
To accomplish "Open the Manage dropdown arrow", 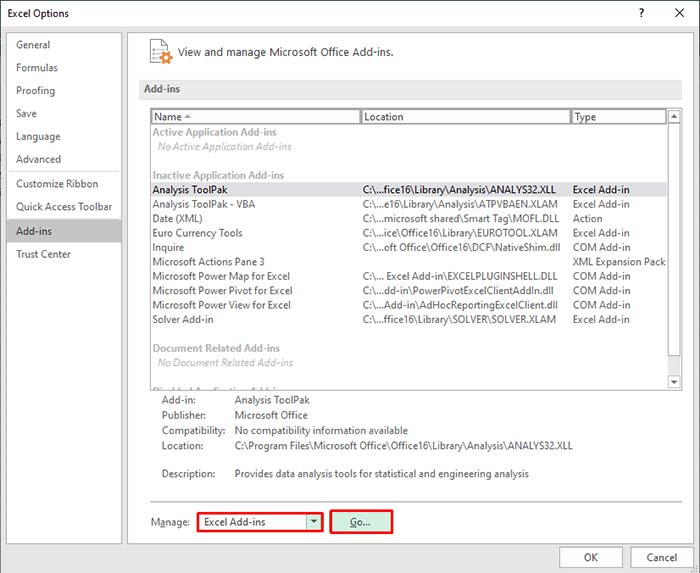I will pyautogui.click(x=314, y=522).
